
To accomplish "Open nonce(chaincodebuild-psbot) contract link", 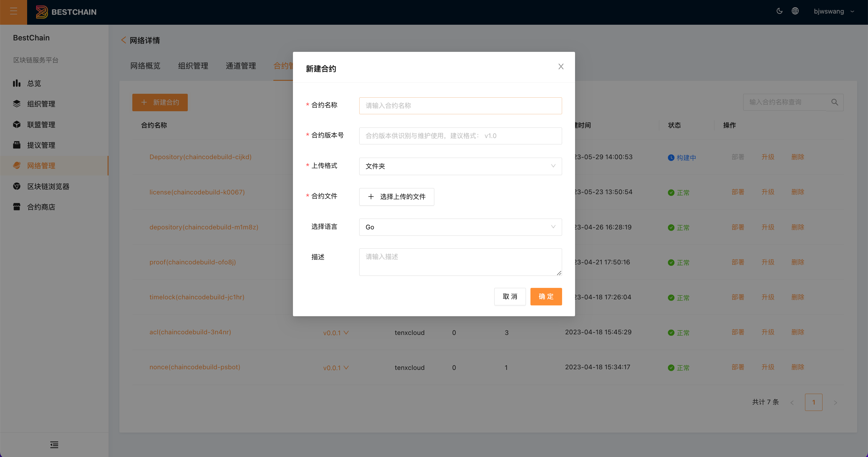I will tap(195, 367).
